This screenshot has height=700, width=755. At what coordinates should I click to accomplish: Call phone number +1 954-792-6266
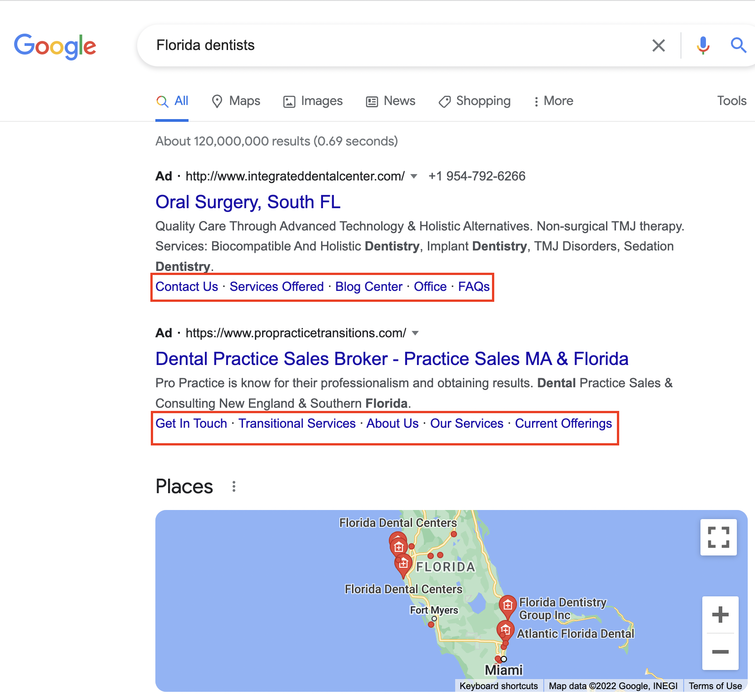(x=477, y=176)
